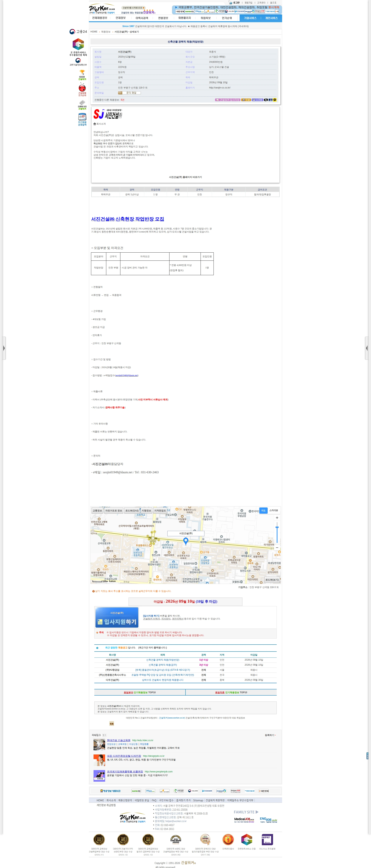The width and height of the screenshot is (371, 868).
Task: Open the 신축건물 경력직 채용(공무) listing
Action: pyautogui.click(x=163, y=665)
